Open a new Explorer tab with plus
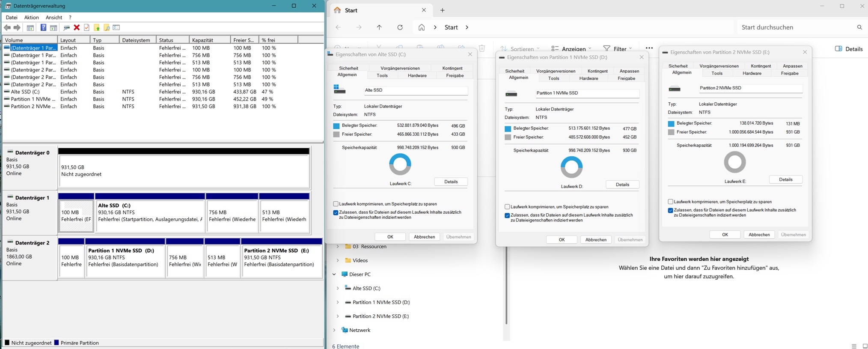This screenshot has height=349, width=868. tap(443, 10)
